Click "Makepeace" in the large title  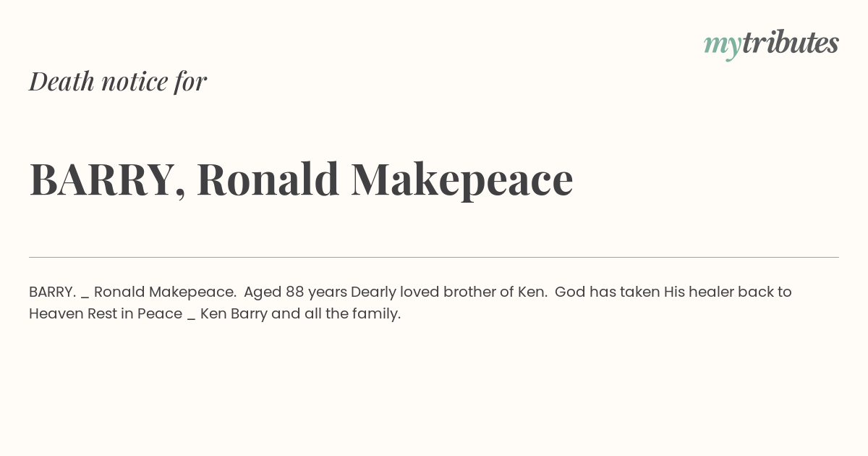click(x=462, y=181)
